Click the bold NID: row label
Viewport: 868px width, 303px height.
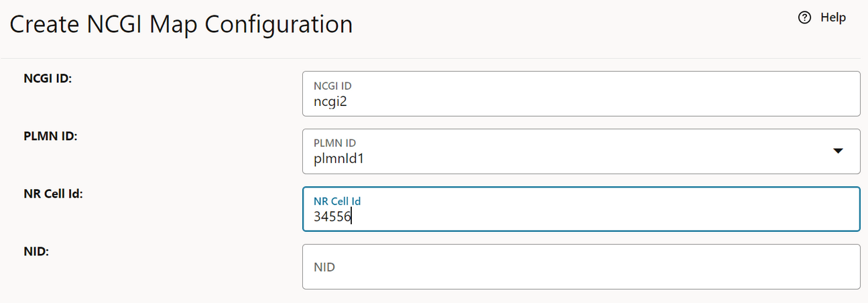pos(36,251)
